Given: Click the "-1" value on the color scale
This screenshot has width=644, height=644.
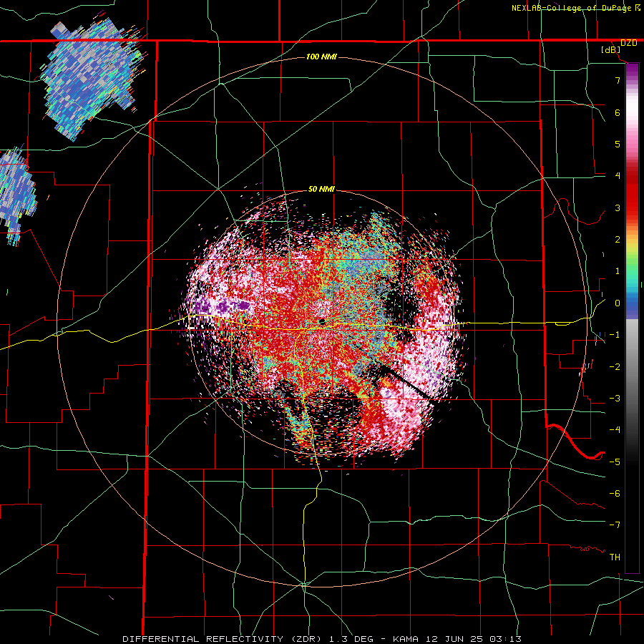Looking at the screenshot, I should pos(615,335).
